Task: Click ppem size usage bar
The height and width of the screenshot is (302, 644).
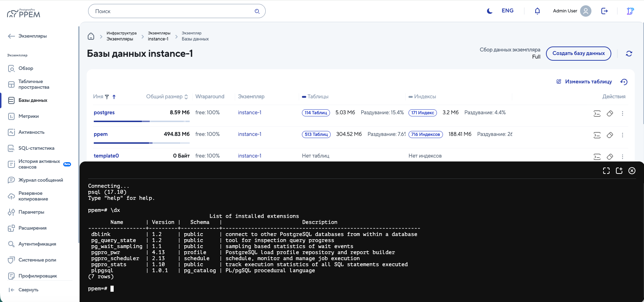Action: (x=142, y=143)
